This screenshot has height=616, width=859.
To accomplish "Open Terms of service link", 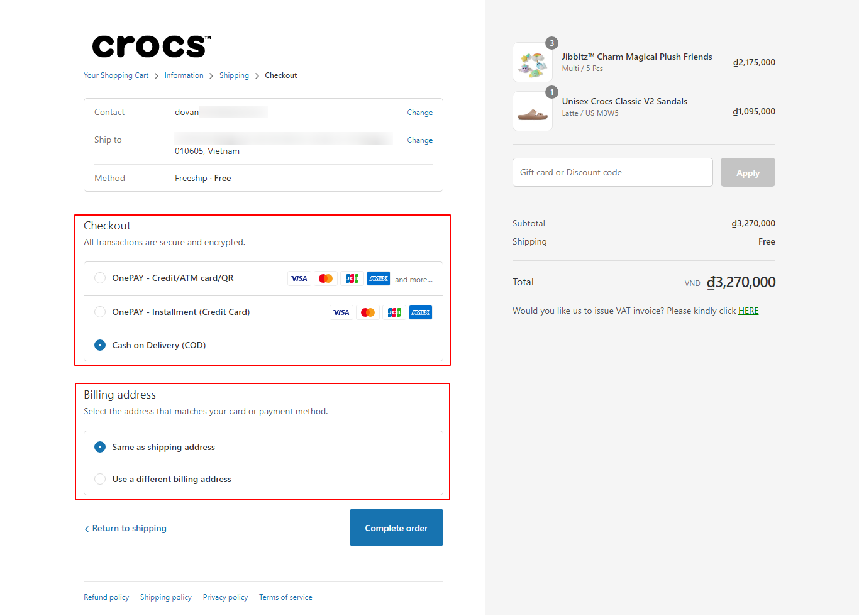I will coord(285,597).
